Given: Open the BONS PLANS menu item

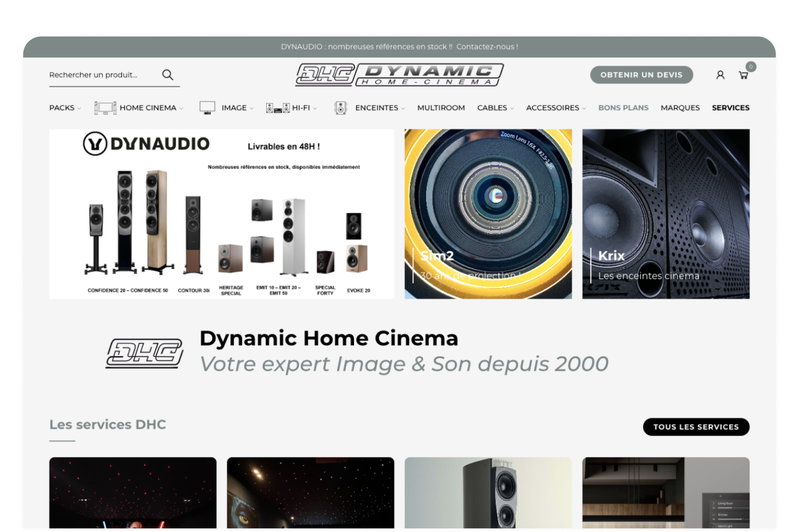Looking at the screenshot, I should (623, 108).
